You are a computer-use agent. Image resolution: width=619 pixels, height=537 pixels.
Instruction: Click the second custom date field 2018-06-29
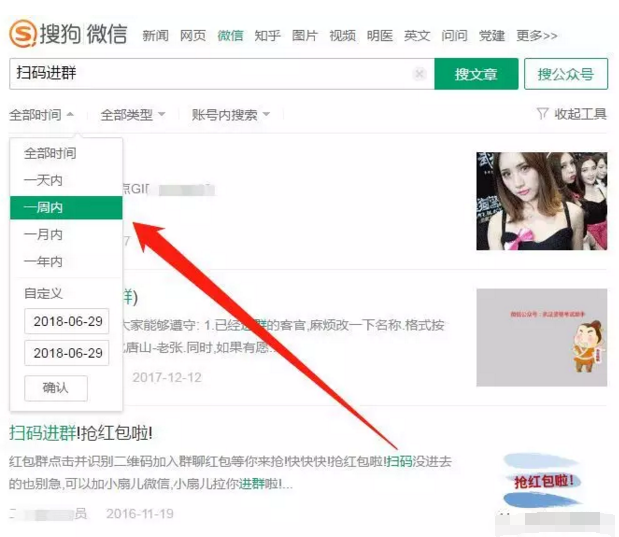(66, 353)
